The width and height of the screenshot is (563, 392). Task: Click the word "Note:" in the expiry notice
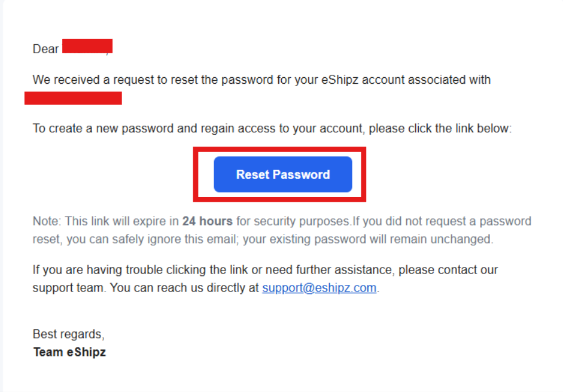[x=47, y=221]
